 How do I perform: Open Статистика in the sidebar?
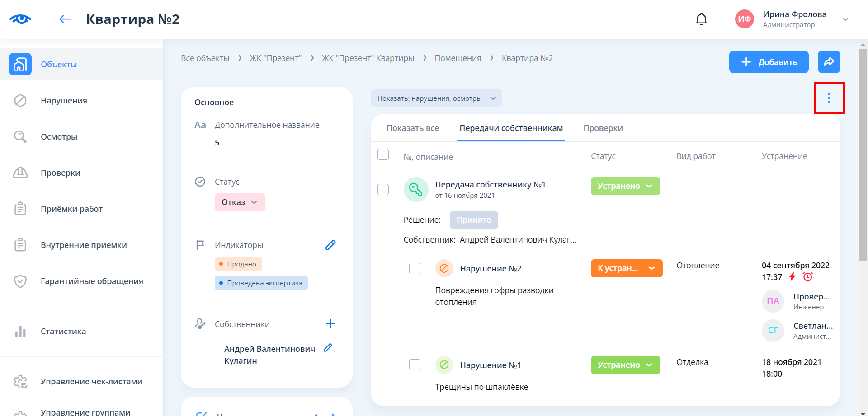pyautogui.click(x=63, y=332)
